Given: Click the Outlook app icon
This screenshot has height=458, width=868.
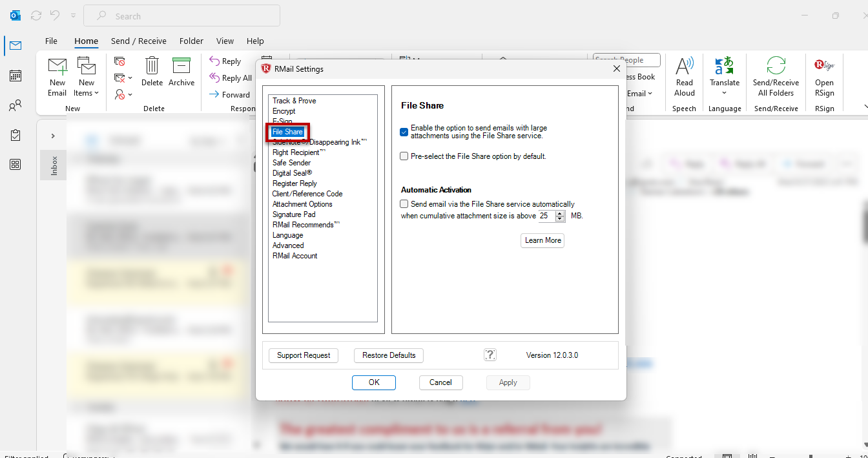Looking at the screenshot, I should 15,16.
